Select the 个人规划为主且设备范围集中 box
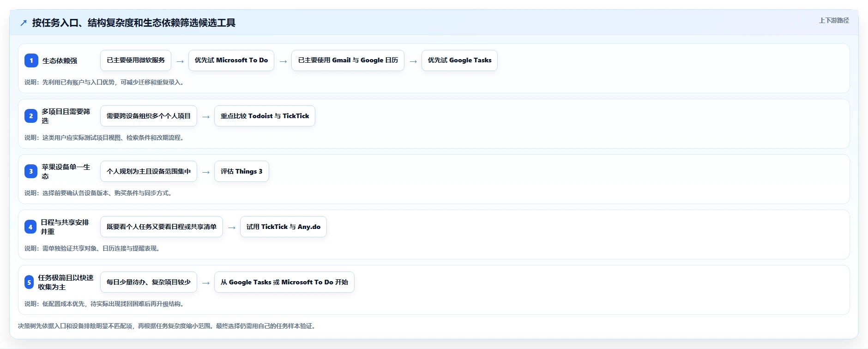Image resolution: width=868 pixels, height=349 pixels. coord(149,171)
